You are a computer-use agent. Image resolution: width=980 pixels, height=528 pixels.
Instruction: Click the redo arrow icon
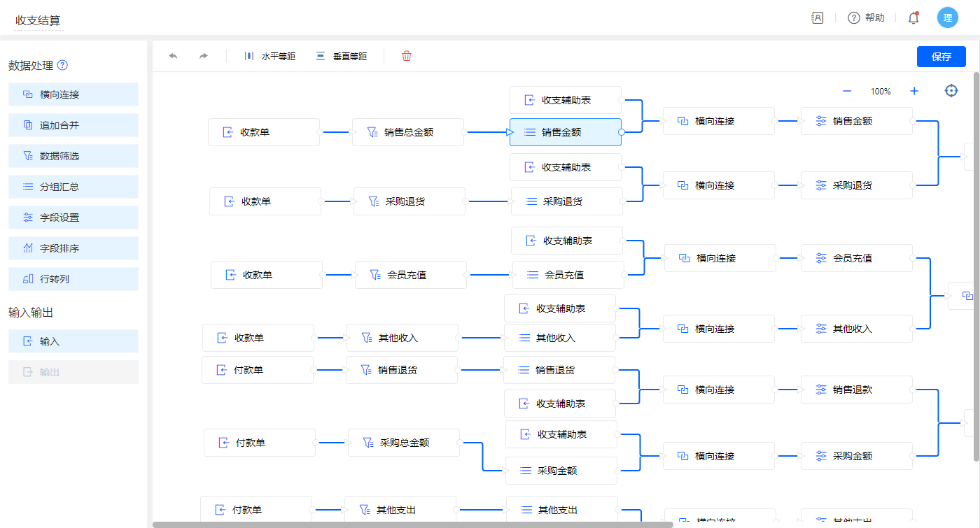[204, 56]
